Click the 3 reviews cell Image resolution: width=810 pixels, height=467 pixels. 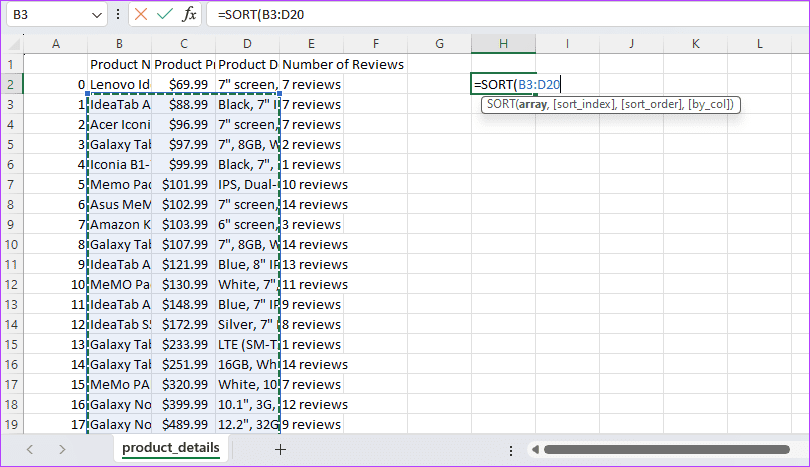click(x=311, y=224)
